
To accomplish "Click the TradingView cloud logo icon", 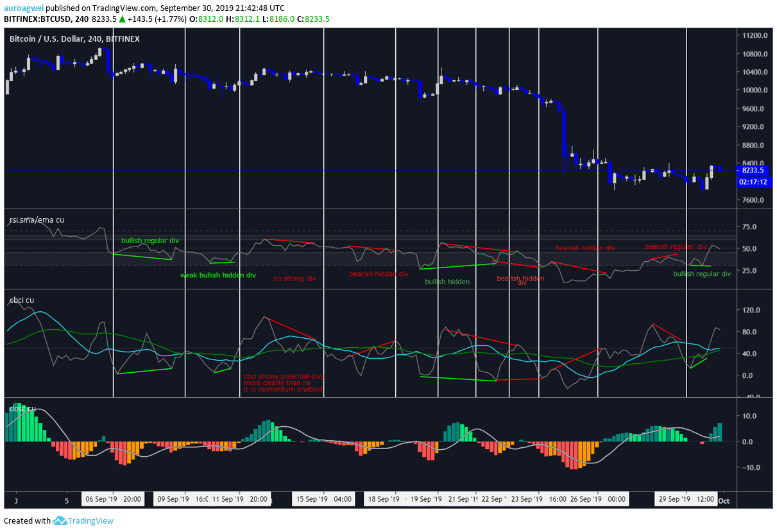I will click(60, 520).
